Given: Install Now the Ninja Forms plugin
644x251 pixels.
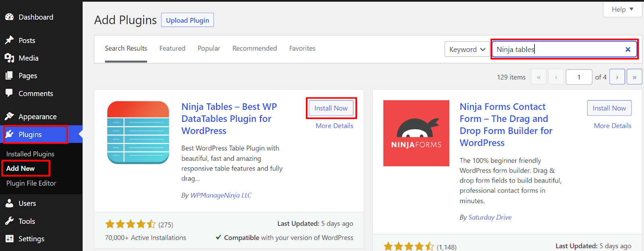Looking at the screenshot, I should pos(609,108).
